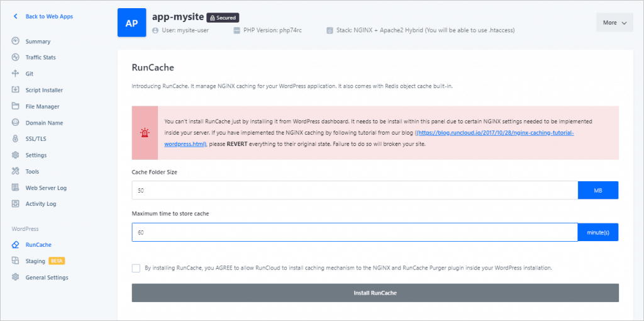Open the Domain Name menu item
644x321 pixels.
click(44, 123)
